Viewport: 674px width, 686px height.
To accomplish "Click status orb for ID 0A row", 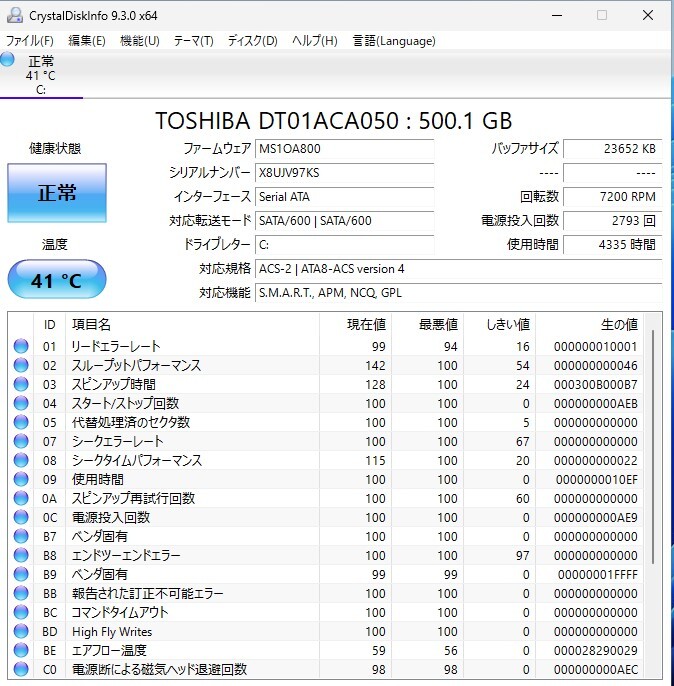I will point(21,498).
